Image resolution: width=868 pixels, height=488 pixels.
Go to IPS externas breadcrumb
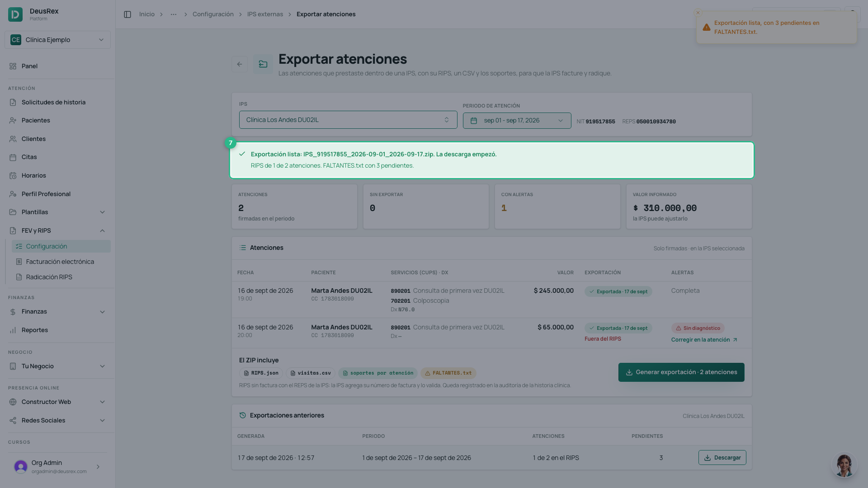coord(265,14)
